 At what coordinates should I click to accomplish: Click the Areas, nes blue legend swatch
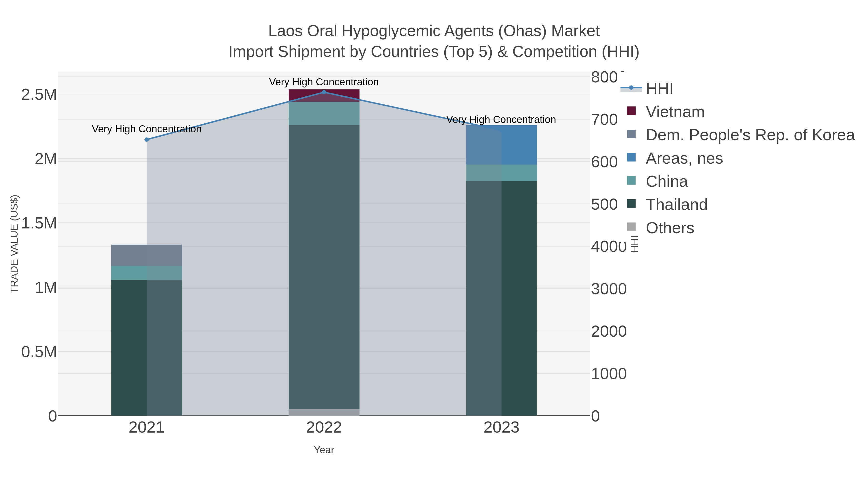pos(631,157)
